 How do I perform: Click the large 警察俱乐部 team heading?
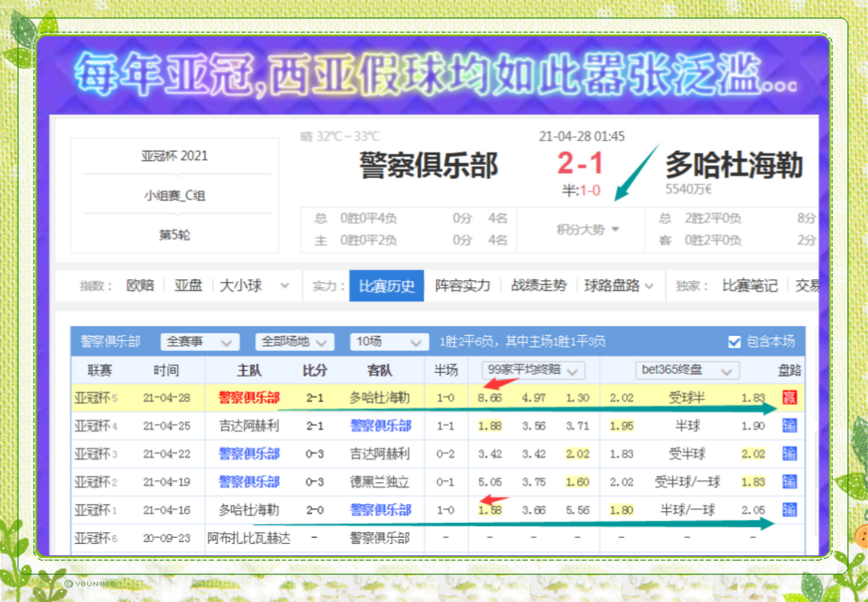click(429, 166)
